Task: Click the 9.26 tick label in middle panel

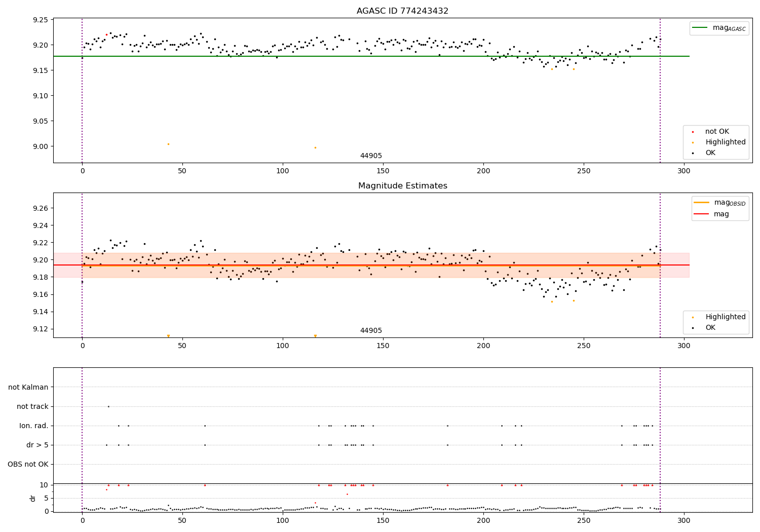Action: tap(40, 208)
